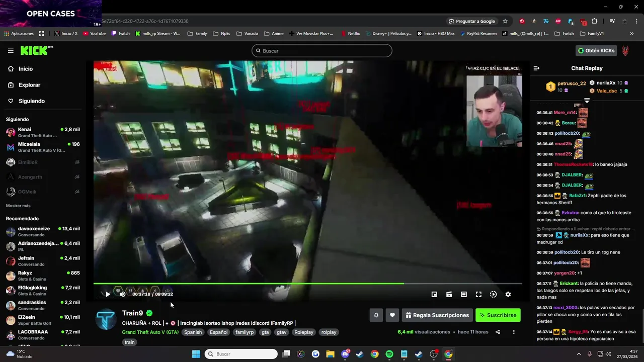Show more bookmarks with double chevron

632,34
